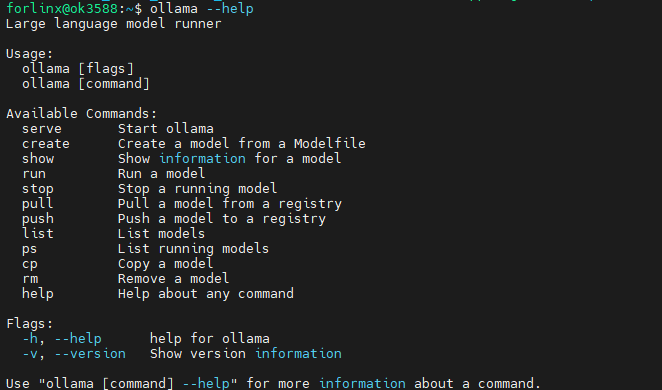The width and height of the screenshot is (662, 390).
Task: Click the 'show' command in list
Action: [x=38, y=159]
